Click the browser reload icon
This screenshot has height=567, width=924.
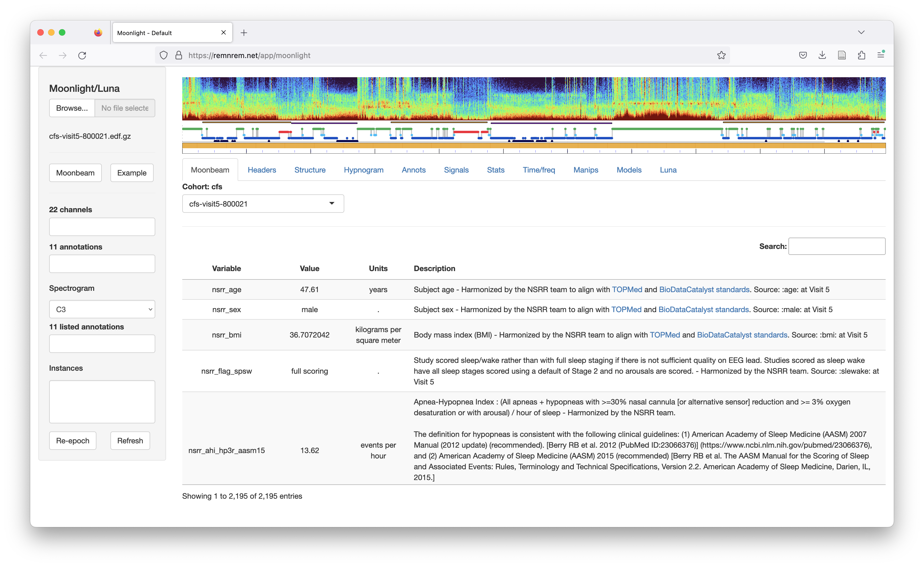[82, 56]
